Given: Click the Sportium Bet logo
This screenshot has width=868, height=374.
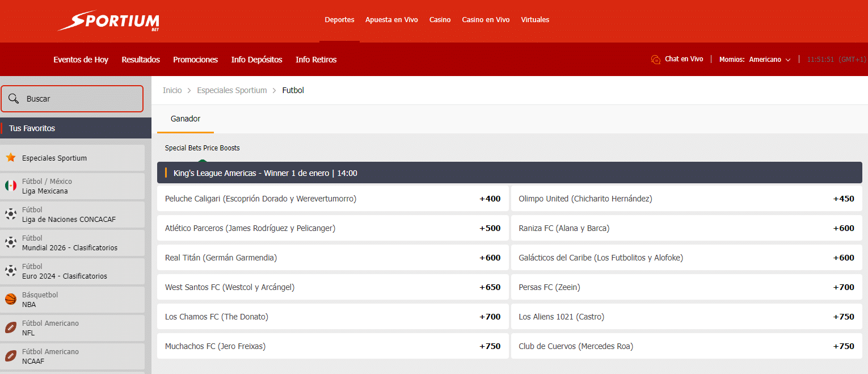Looking at the screenshot, I should [x=108, y=21].
